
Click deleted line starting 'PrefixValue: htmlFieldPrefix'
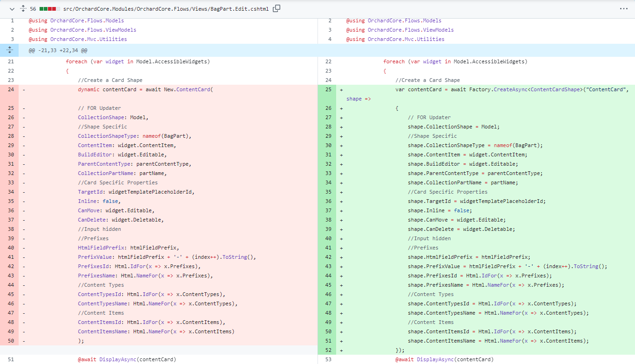tap(167, 257)
